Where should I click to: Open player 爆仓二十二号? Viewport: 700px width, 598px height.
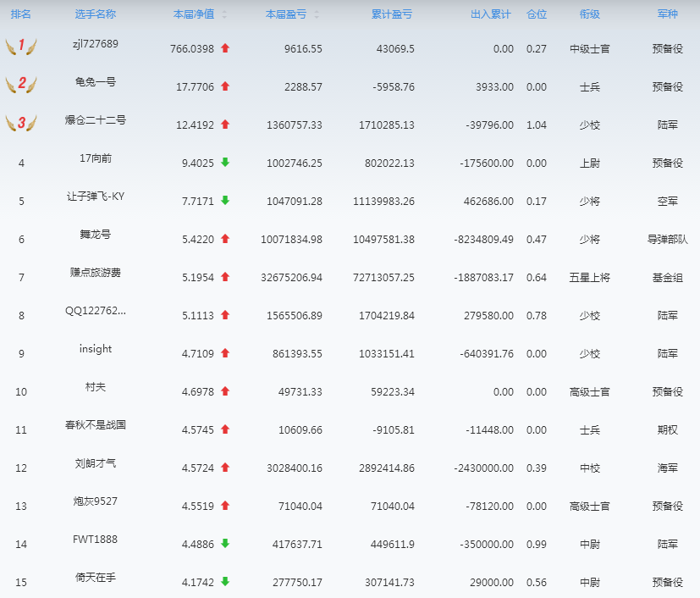pyautogui.click(x=96, y=119)
